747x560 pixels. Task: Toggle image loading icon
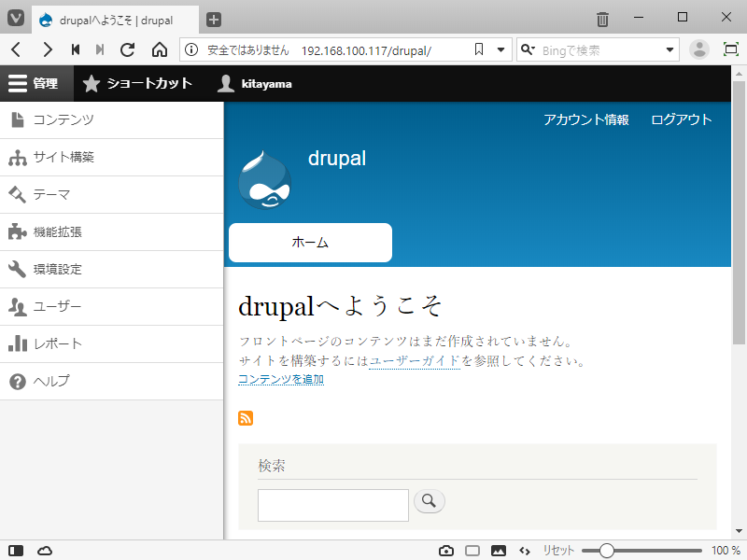(499, 551)
